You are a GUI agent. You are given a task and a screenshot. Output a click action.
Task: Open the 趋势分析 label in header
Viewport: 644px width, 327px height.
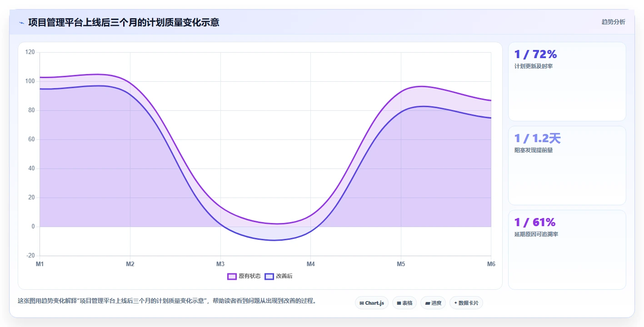(613, 22)
